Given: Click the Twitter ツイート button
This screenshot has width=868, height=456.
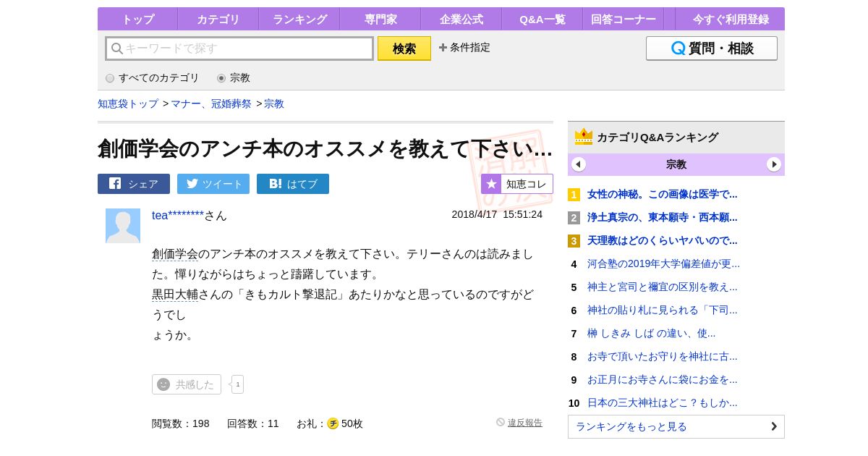Looking at the screenshot, I should (x=213, y=184).
